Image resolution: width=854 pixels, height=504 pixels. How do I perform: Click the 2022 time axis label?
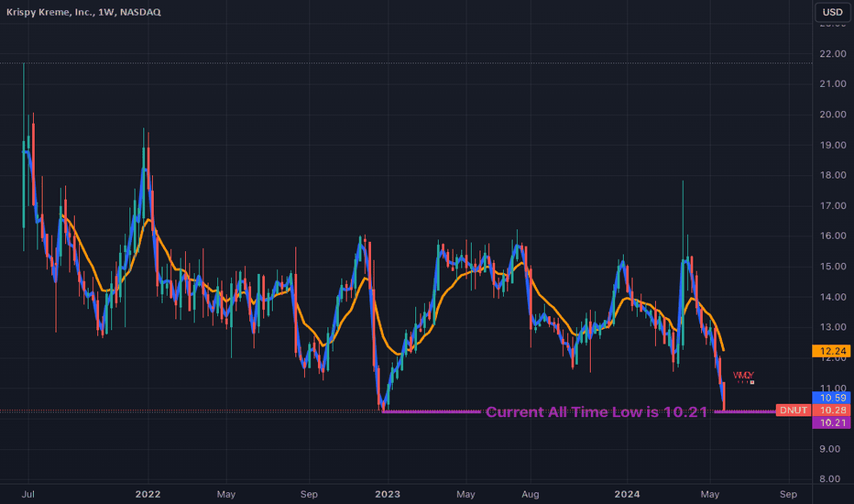(148, 494)
